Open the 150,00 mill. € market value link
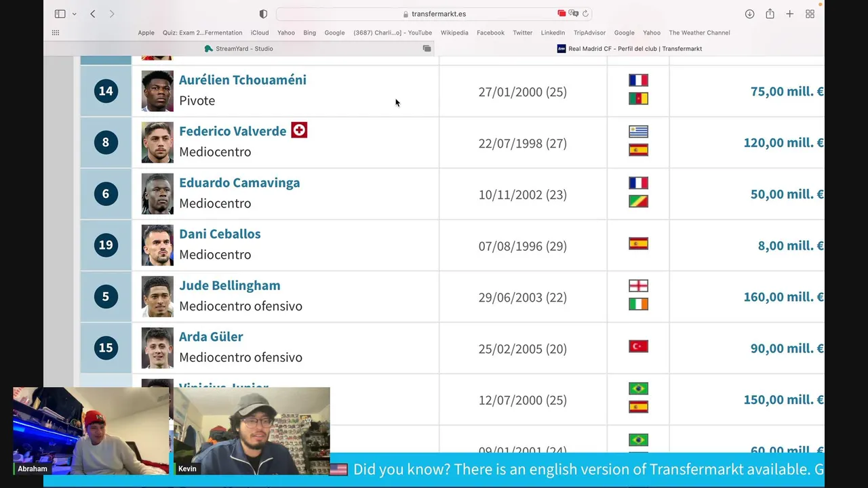 pos(784,400)
